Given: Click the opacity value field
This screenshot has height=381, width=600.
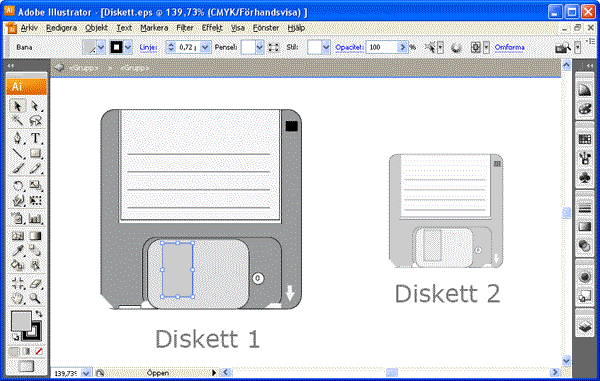Looking at the screenshot, I should [x=382, y=47].
